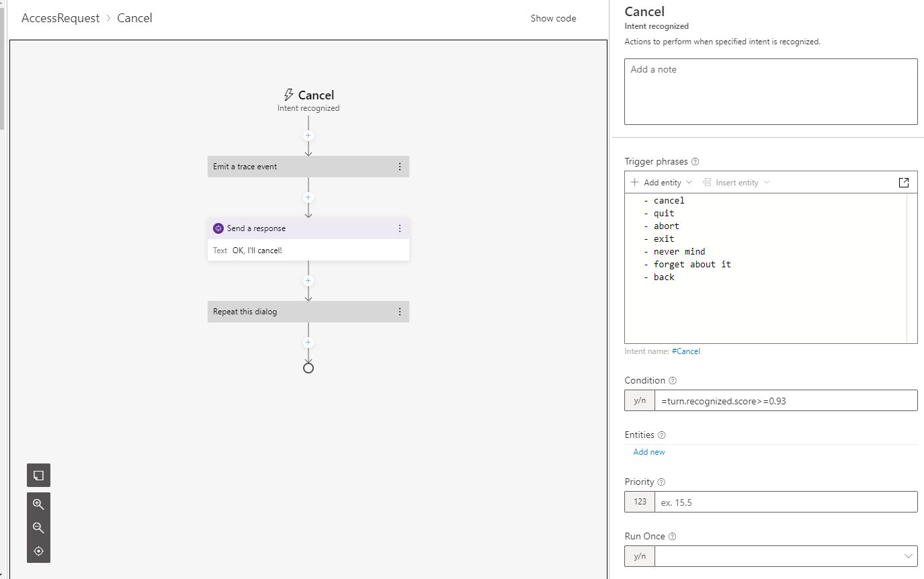Open the Add entity dropdown
The image size is (924, 579).
(661, 182)
